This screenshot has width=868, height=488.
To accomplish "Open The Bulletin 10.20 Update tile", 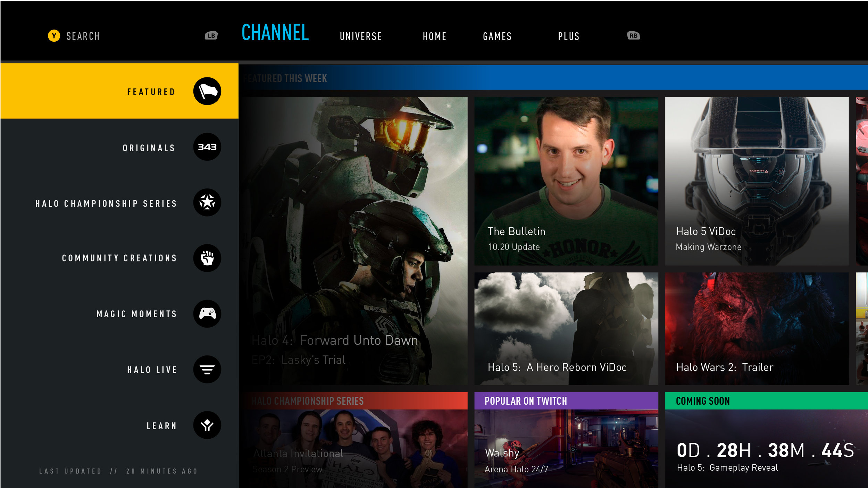I will 566,181.
